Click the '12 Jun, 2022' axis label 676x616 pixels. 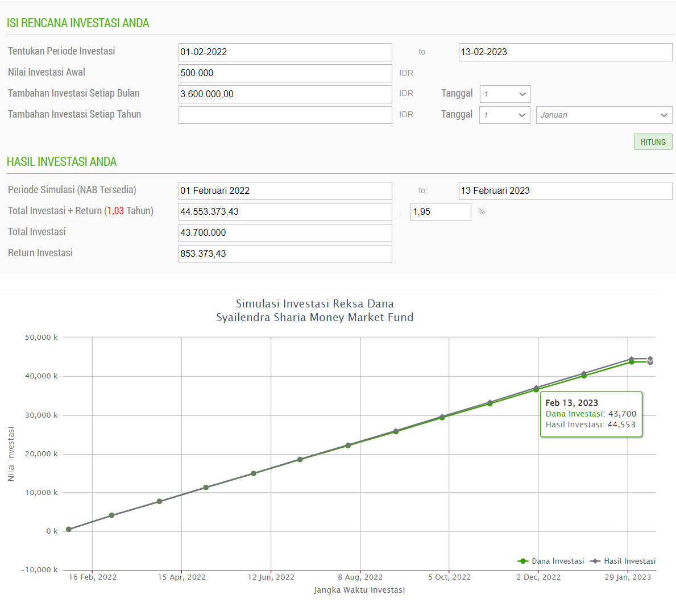click(271, 577)
